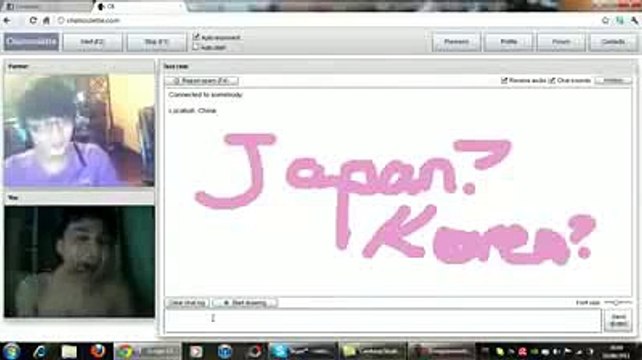Open the Chrome wrench settings menu
The height and width of the screenshot is (360, 642).
click(634, 20)
